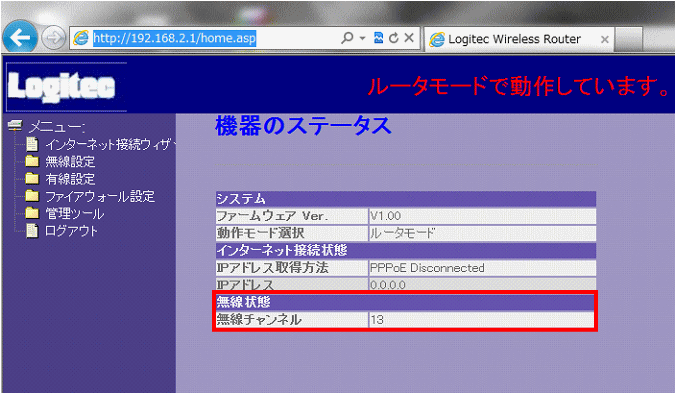Click the V1.00 firmware value cell
The width and height of the screenshot is (675, 393).
click(482, 216)
